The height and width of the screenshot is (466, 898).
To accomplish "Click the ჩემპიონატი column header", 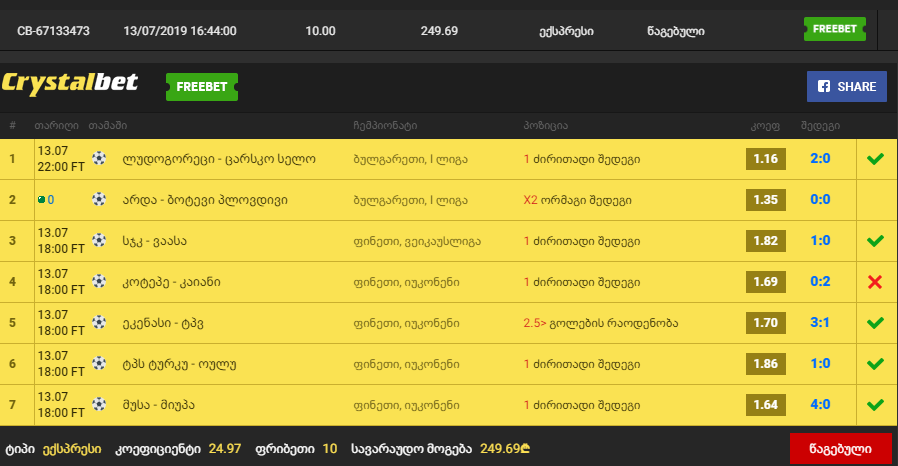I will pyautogui.click(x=385, y=125).
